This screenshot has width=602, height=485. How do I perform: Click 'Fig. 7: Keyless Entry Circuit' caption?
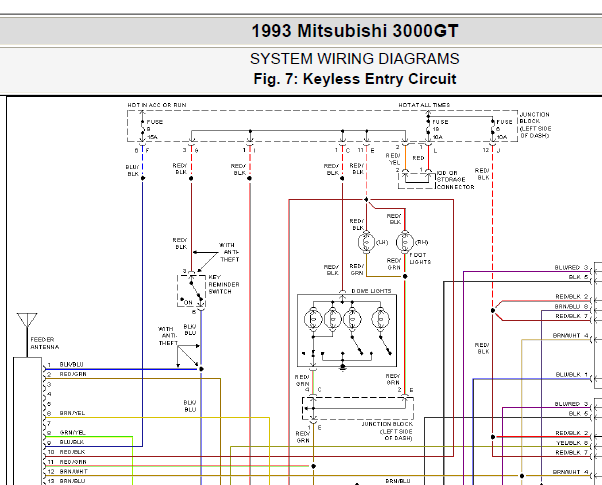354,79
